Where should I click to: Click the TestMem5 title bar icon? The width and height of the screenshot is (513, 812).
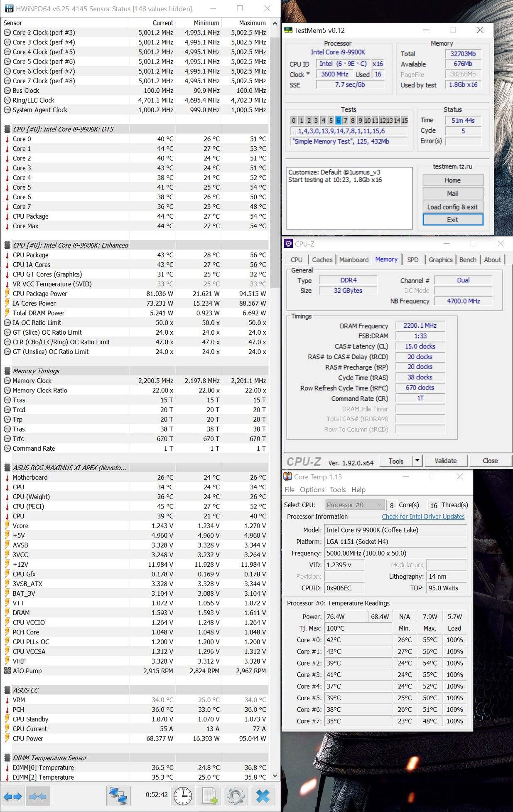point(288,30)
